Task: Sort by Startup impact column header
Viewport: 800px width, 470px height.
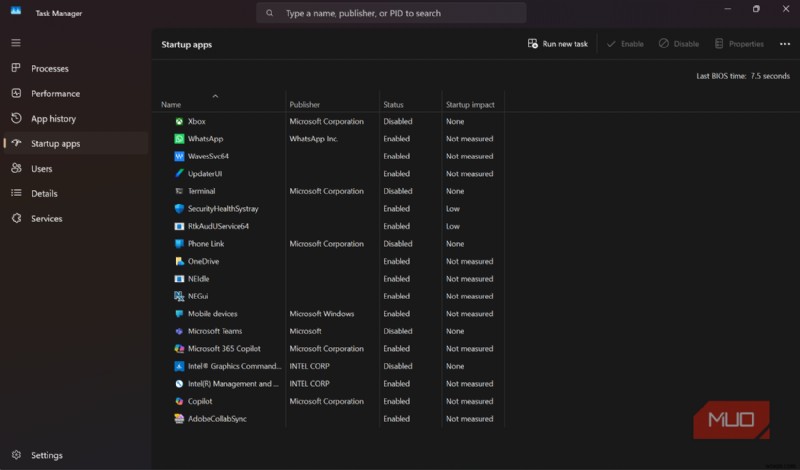Action: pyautogui.click(x=470, y=105)
